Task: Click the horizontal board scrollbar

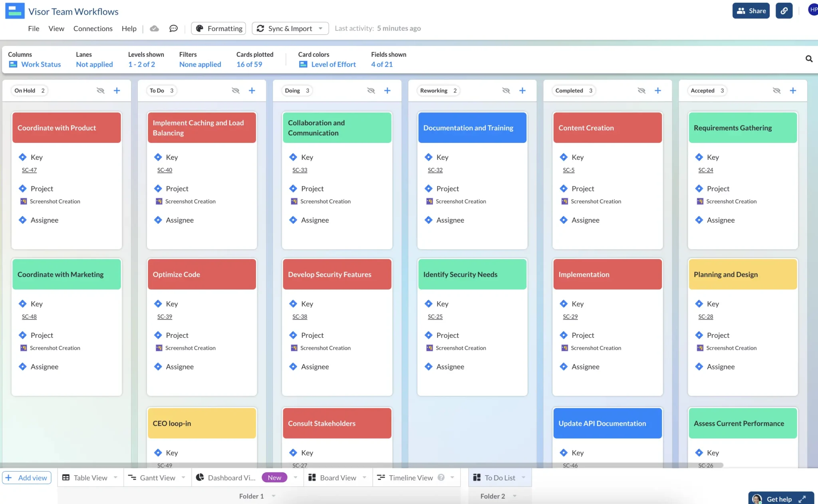Action: pos(361,465)
